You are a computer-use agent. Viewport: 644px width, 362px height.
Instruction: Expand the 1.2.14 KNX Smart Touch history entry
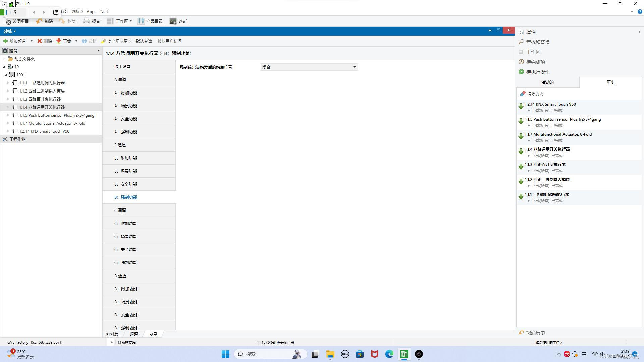tap(529, 111)
